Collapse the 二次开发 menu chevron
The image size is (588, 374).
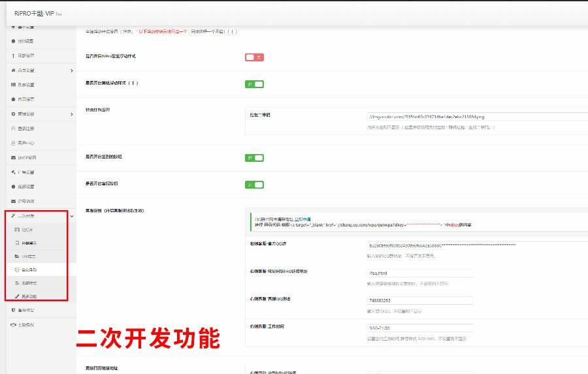click(71, 215)
